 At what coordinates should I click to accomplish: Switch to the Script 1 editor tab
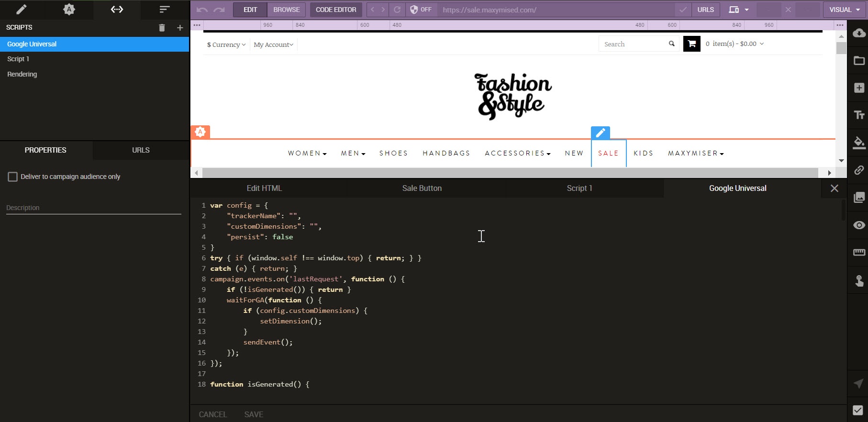pyautogui.click(x=579, y=189)
